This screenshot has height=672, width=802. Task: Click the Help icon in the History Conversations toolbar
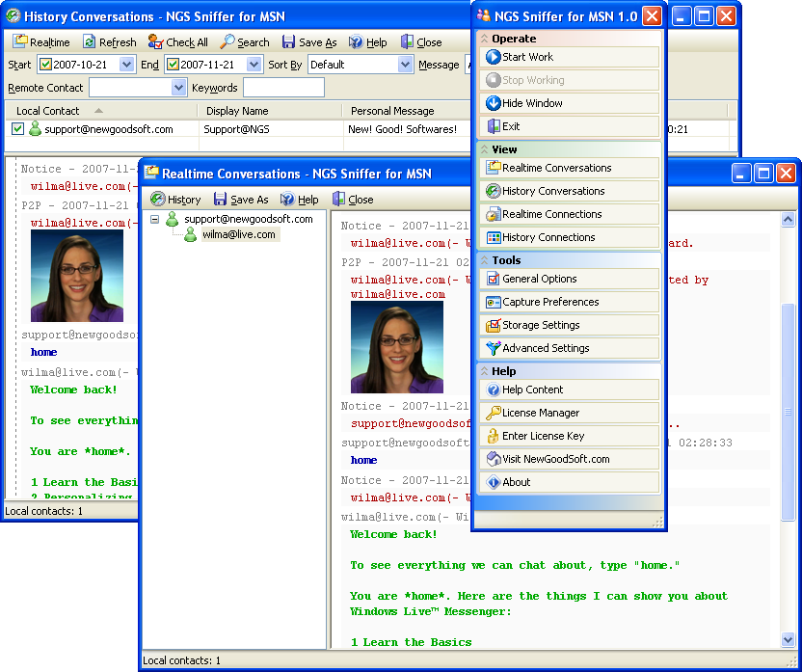(356, 41)
